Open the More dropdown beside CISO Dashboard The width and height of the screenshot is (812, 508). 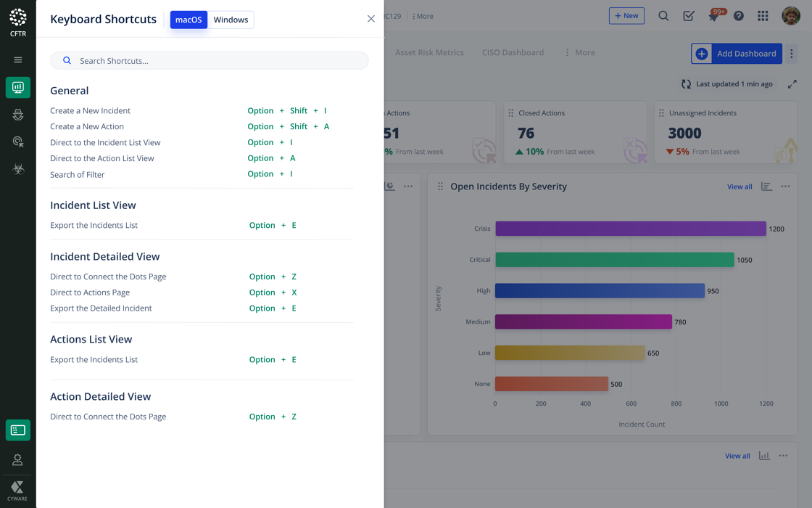coord(580,52)
